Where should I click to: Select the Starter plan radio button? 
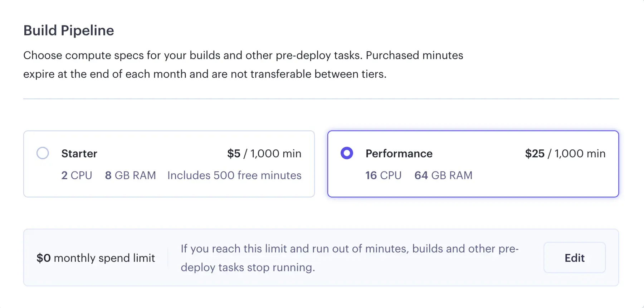coord(43,153)
